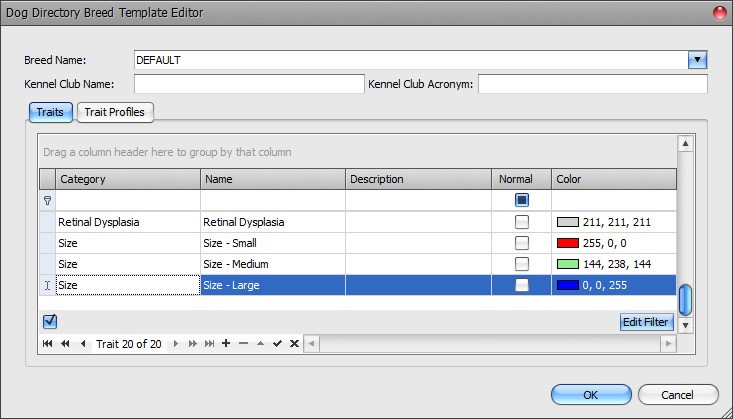Go to the first trait record
The height and width of the screenshot is (419, 733).
point(47,343)
